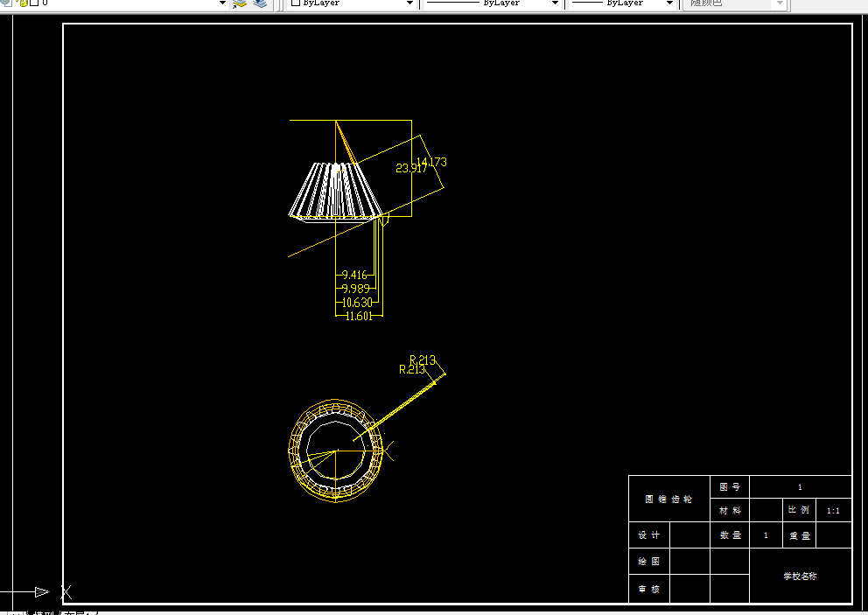Click the quantity value next to 数量
868x615 pixels.
tap(766, 535)
